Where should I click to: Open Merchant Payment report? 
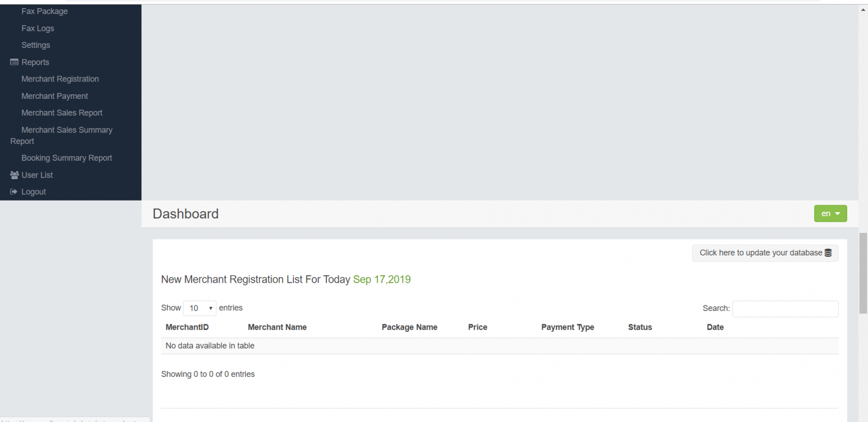(x=55, y=96)
